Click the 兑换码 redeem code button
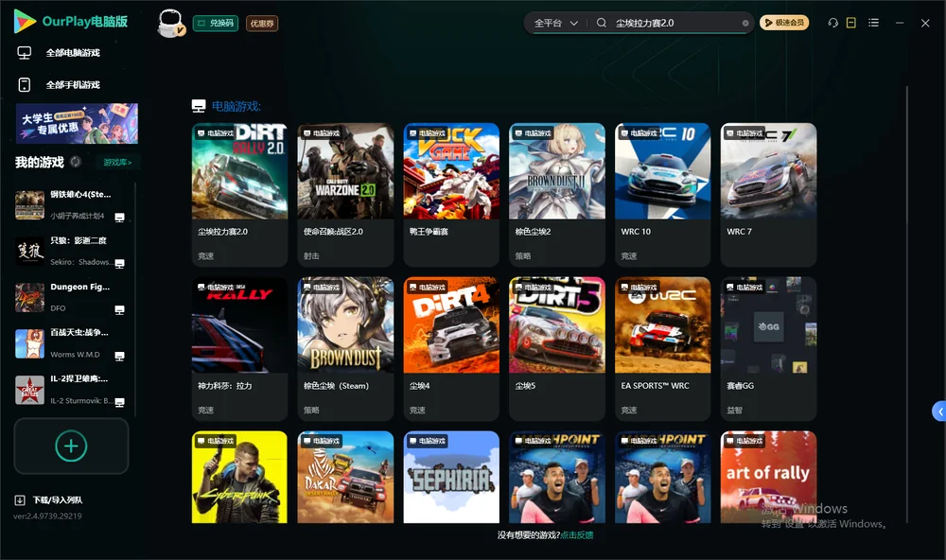946x560 pixels. (x=216, y=24)
